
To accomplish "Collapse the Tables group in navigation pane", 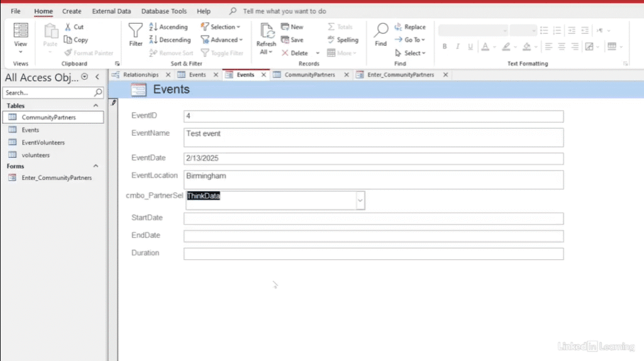I will pos(96,106).
